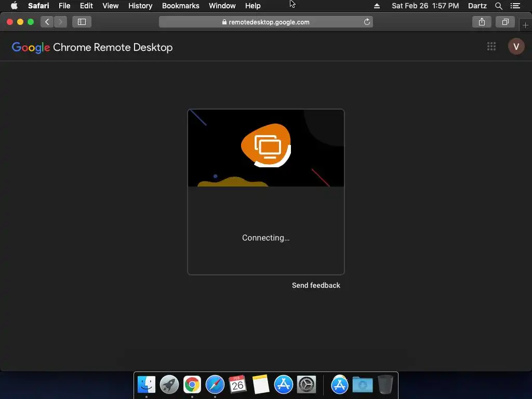Enter full screen with green button
Viewport: 532px width, 399px height.
tap(31, 22)
